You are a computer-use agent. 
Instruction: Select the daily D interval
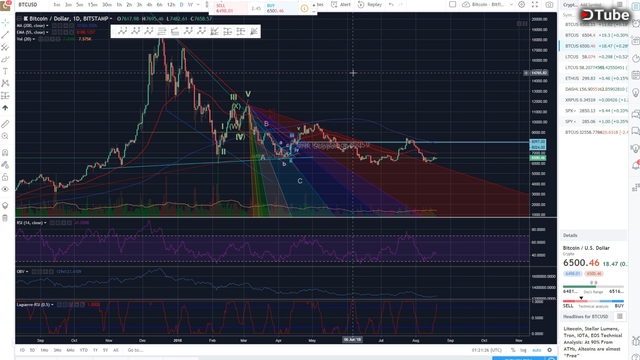coord(182,4)
